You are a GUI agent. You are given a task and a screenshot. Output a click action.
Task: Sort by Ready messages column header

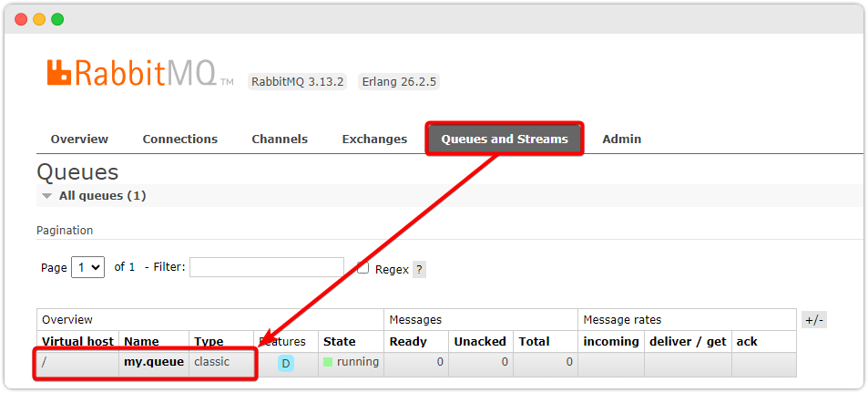point(408,341)
